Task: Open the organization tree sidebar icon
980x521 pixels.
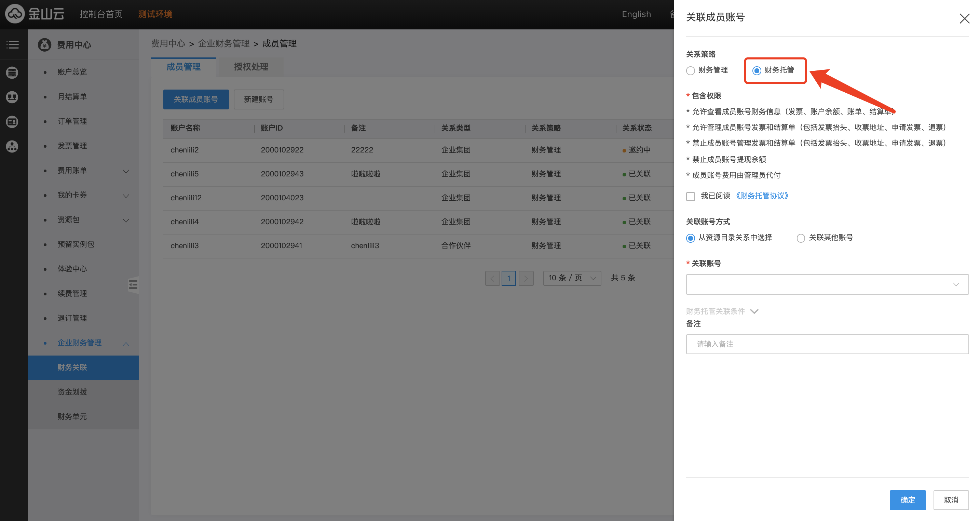Action: point(12,147)
